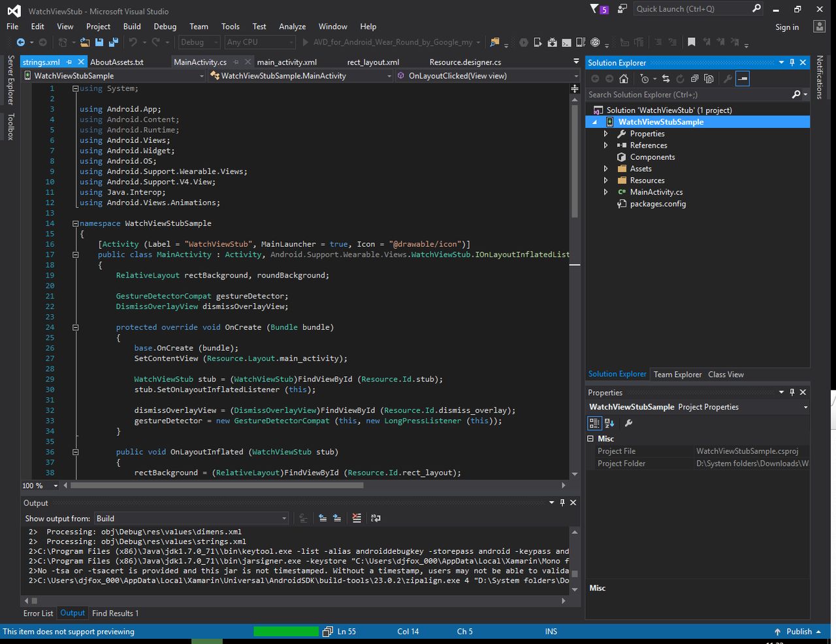Click Go to Next Message icon in Output
Image resolution: width=836 pixels, height=644 pixels.
[337, 518]
